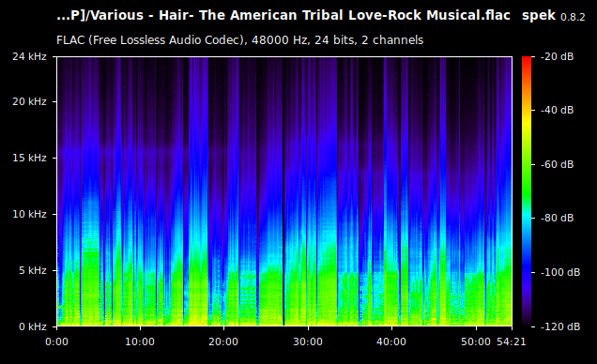
Task: Click the 15 kHz frequency axis label
Action: [x=29, y=158]
